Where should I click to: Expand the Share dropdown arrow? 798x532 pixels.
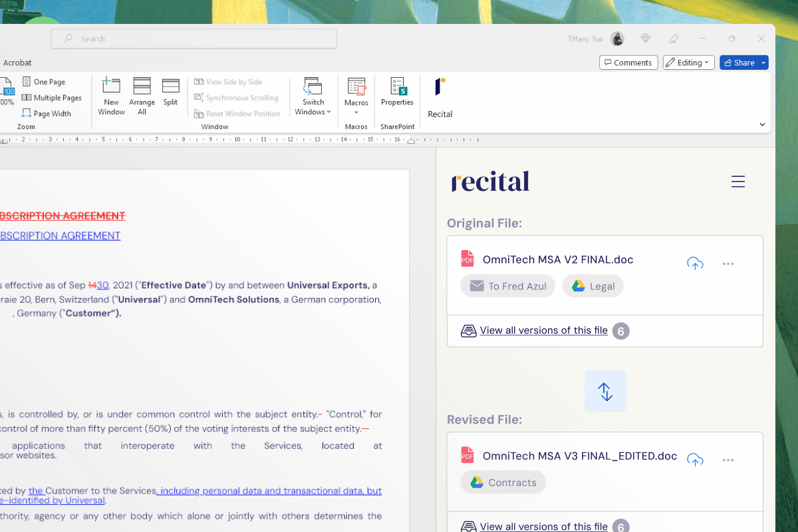click(764, 63)
